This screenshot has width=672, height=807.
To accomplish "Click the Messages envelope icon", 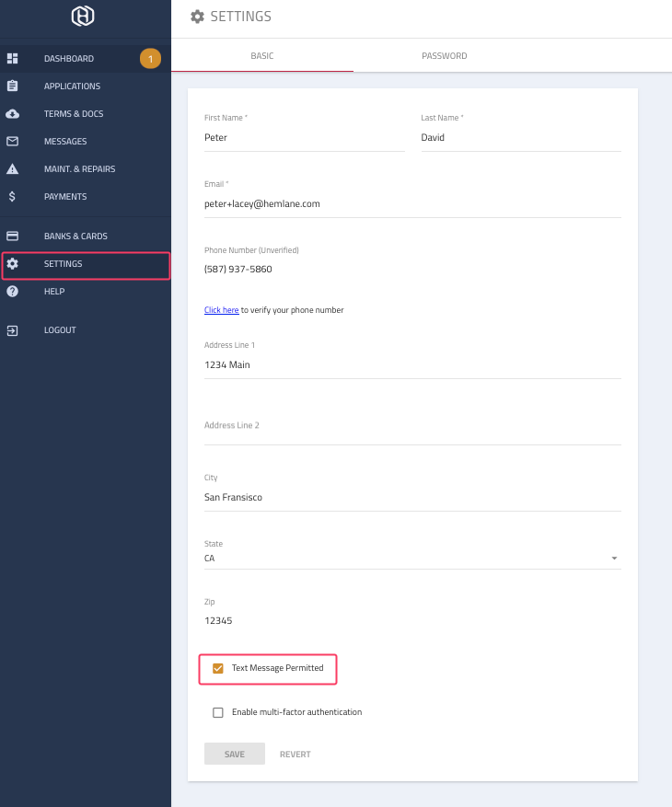I will coord(12,141).
